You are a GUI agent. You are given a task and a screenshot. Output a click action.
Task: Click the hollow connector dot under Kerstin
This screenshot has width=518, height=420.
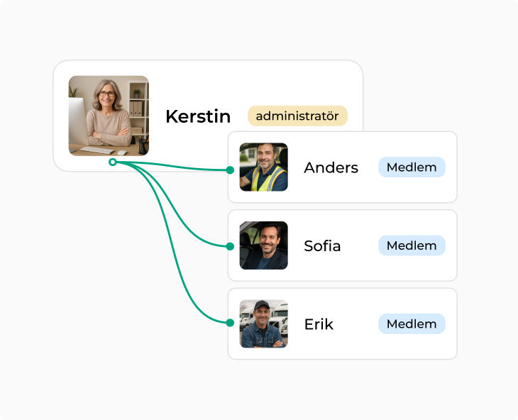pos(113,162)
